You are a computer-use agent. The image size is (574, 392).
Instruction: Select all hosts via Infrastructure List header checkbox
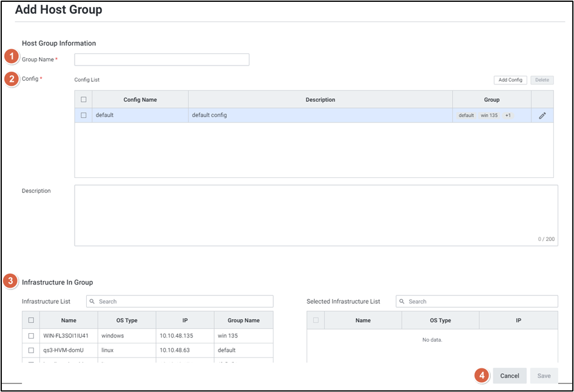pyautogui.click(x=31, y=320)
